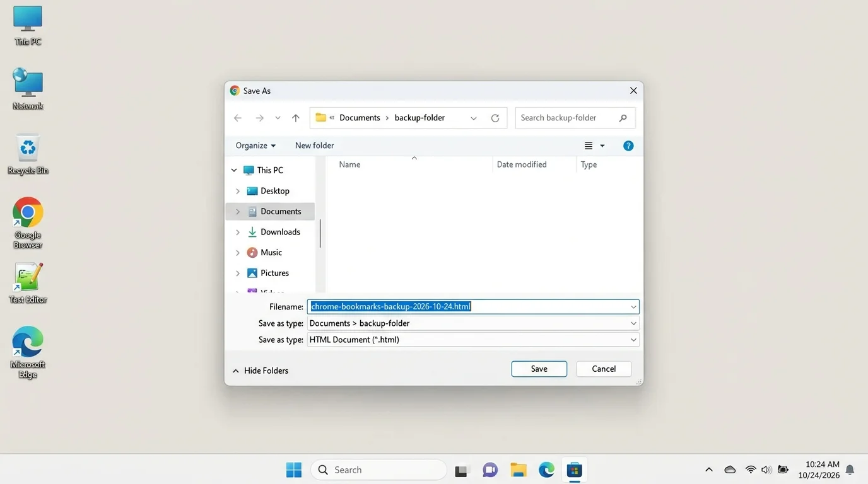Open File Explorer from the taskbar
The width and height of the screenshot is (868, 484).
click(519, 470)
